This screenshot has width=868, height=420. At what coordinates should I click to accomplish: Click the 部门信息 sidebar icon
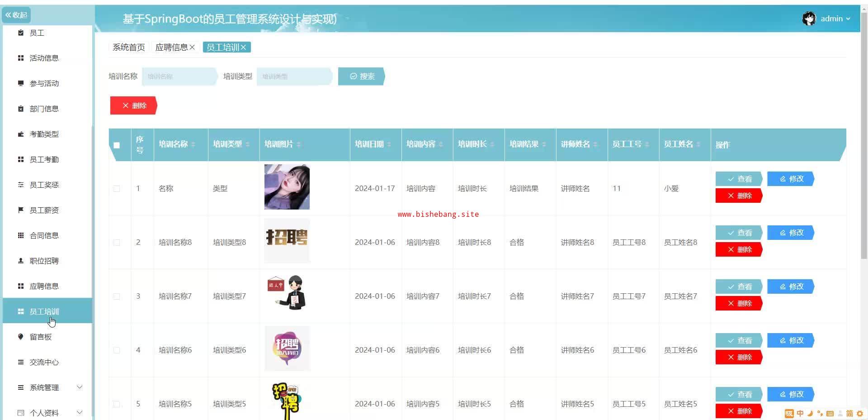[20, 109]
